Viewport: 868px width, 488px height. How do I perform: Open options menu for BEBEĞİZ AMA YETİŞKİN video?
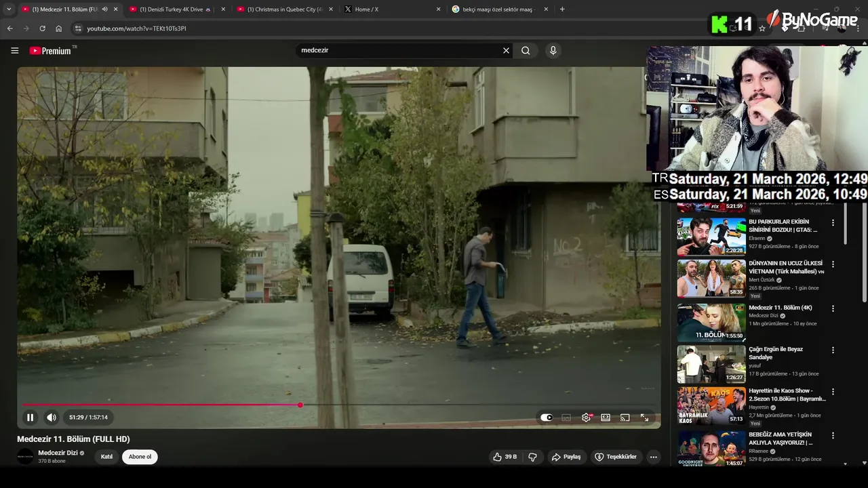(x=833, y=436)
